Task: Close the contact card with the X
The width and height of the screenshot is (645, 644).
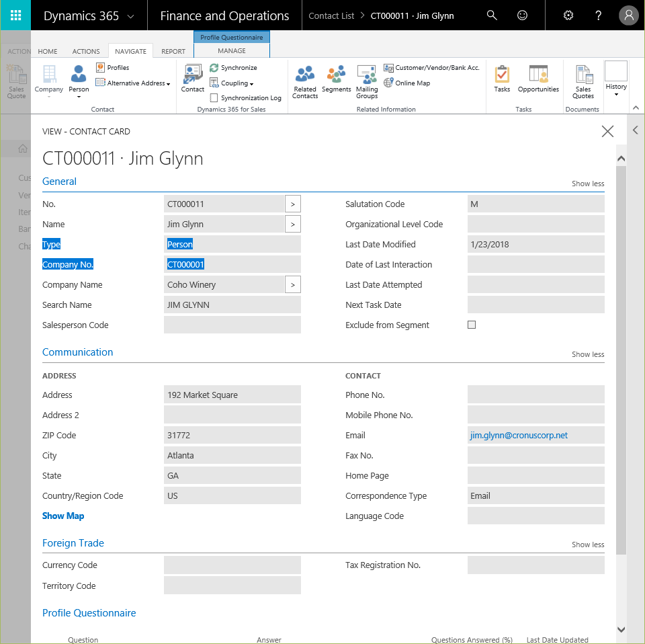Action: click(x=607, y=131)
